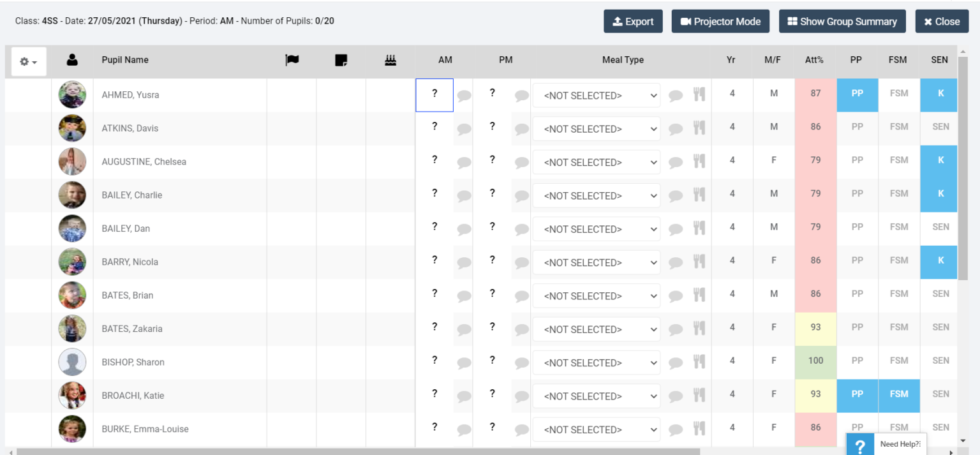The height and width of the screenshot is (455, 980).
Task: Toggle SEN K flag for AUGUSTINE, Chelsea
Action: point(940,161)
